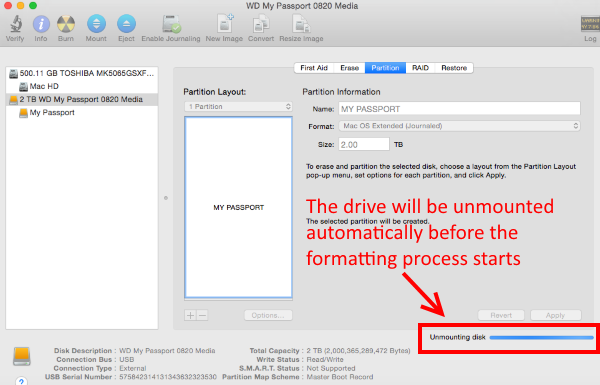The width and height of the screenshot is (600, 385).
Task: Click the Master Boot Record text
Action: click(x=340, y=377)
